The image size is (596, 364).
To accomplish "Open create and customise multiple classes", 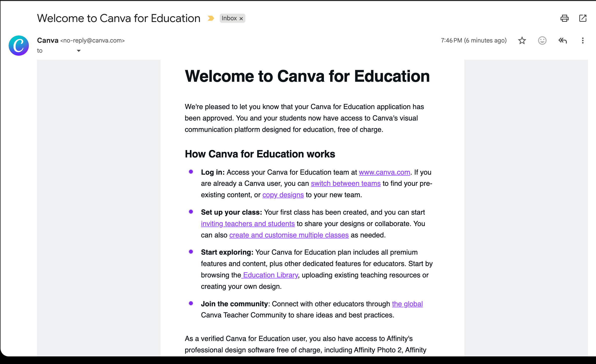I will pos(289,235).
